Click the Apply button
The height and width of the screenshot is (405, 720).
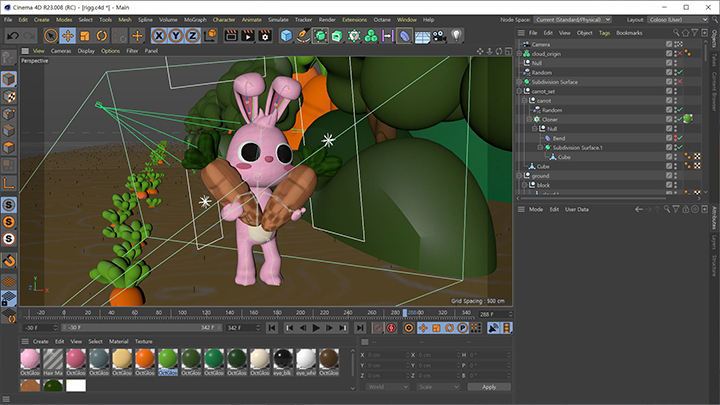coord(489,387)
